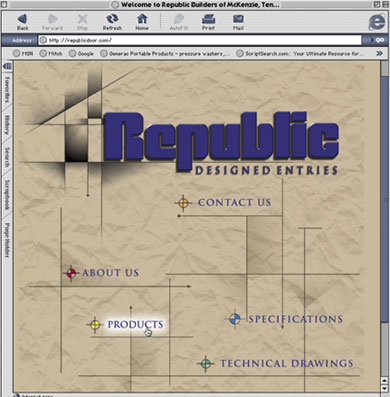Image resolution: width=390 pixels, height=397 pixels.
Task: Switch to the Scrapbook sidebar tab
Action: pos(7,194)
